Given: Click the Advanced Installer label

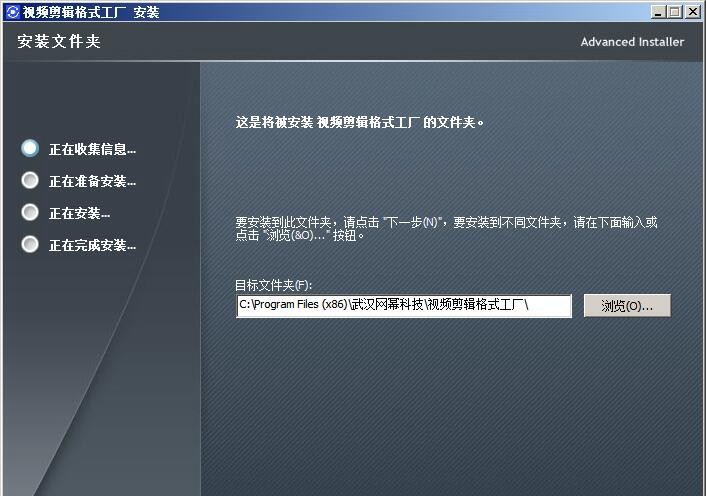Looking at the screenshot, I should click(632, 42).
